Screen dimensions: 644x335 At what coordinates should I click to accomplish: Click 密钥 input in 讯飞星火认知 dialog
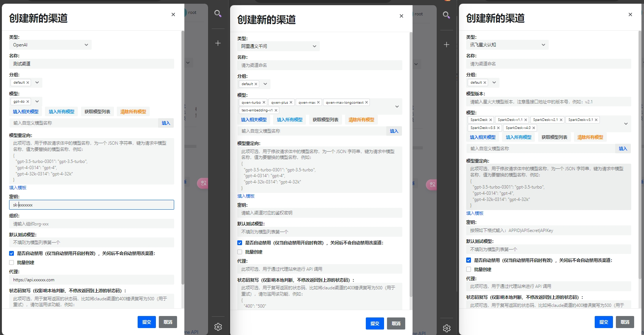549,231
